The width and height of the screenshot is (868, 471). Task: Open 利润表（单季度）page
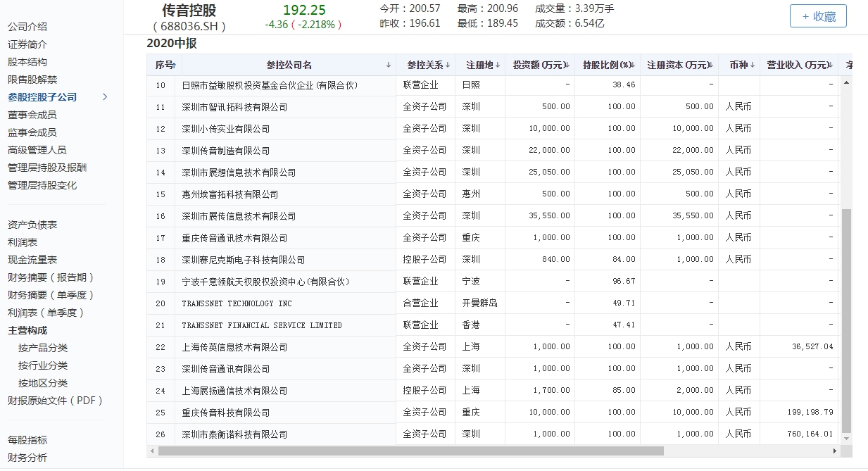pyautogui.click(x=46, y=313)
